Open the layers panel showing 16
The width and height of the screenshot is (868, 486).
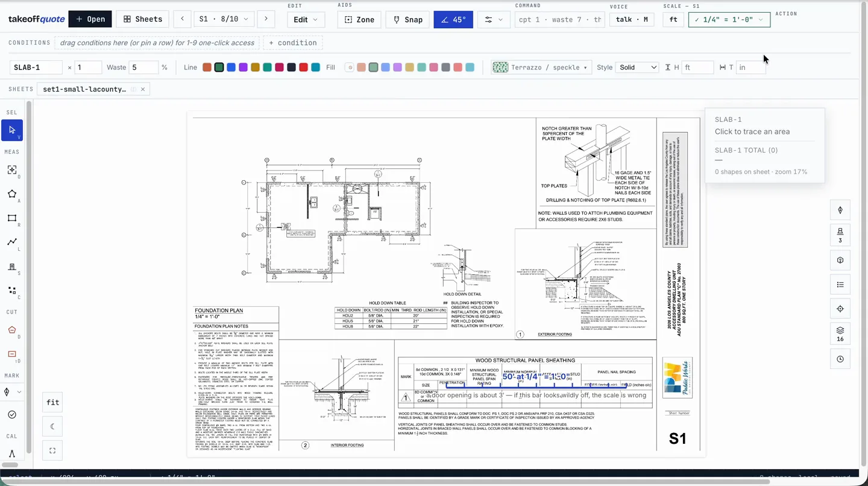(x=840, y=334)
